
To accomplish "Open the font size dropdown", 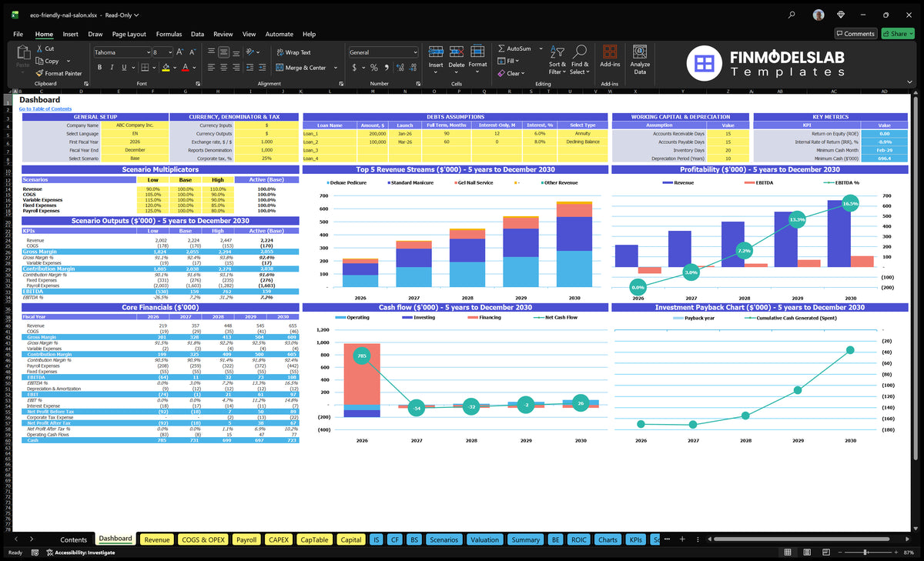I will pos(169,52).
